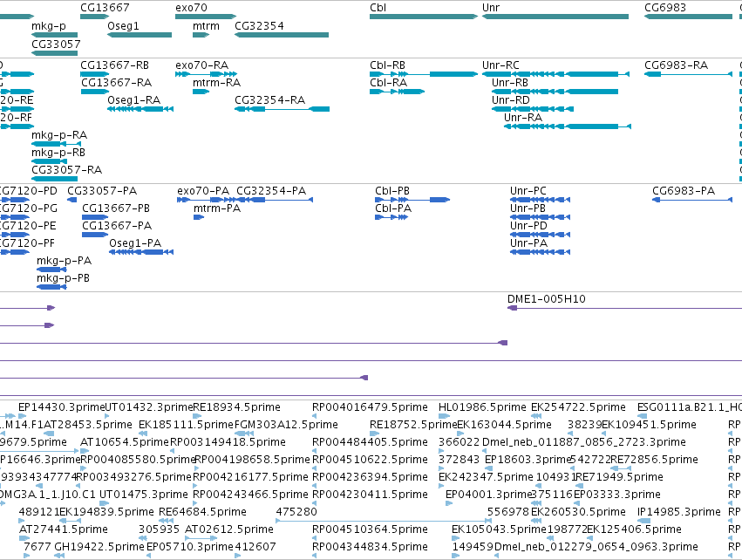Select the Cbl-RA transcript glyph
The height and width of the screenshot is (560, 742).
397,92
